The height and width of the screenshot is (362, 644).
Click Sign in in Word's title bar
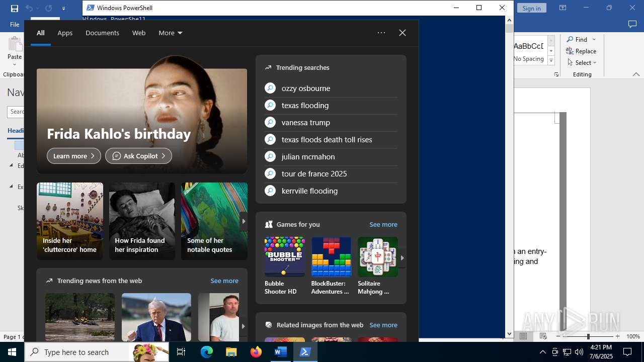tap(531, 8)
